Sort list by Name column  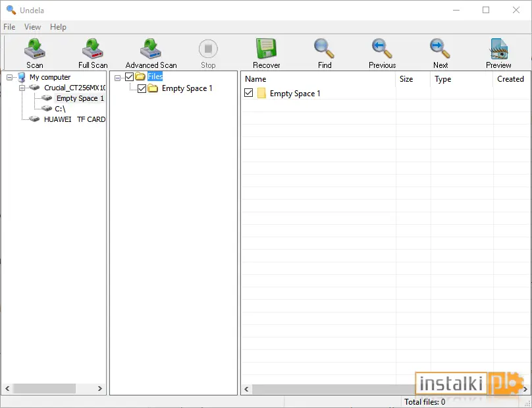tap(318, 79)
